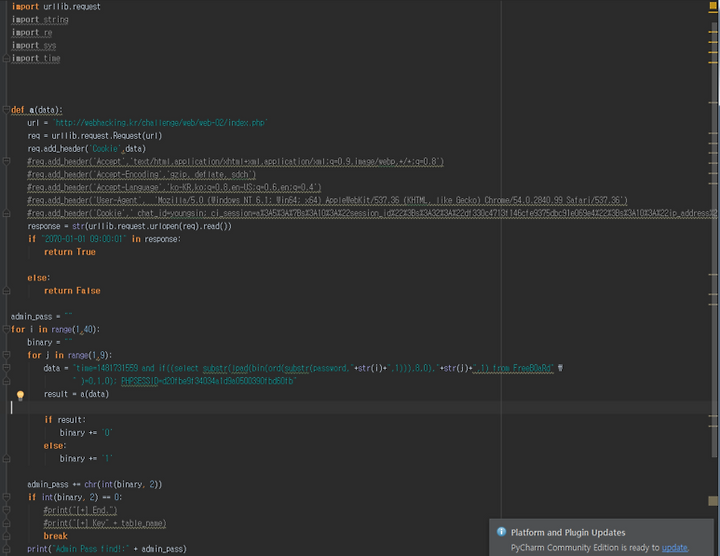Image resolution: width=720 pixels, height=556 pixels.
Task: Click the PHPSESSID string line
Action: (x=185, y=381)
